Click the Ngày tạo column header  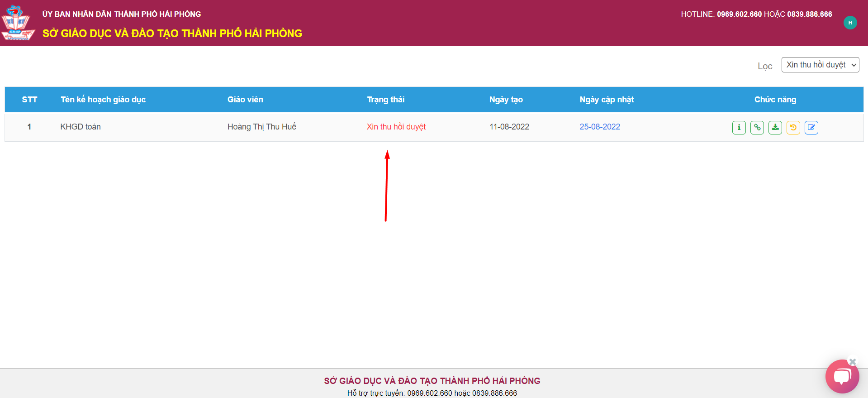[506, 100]
